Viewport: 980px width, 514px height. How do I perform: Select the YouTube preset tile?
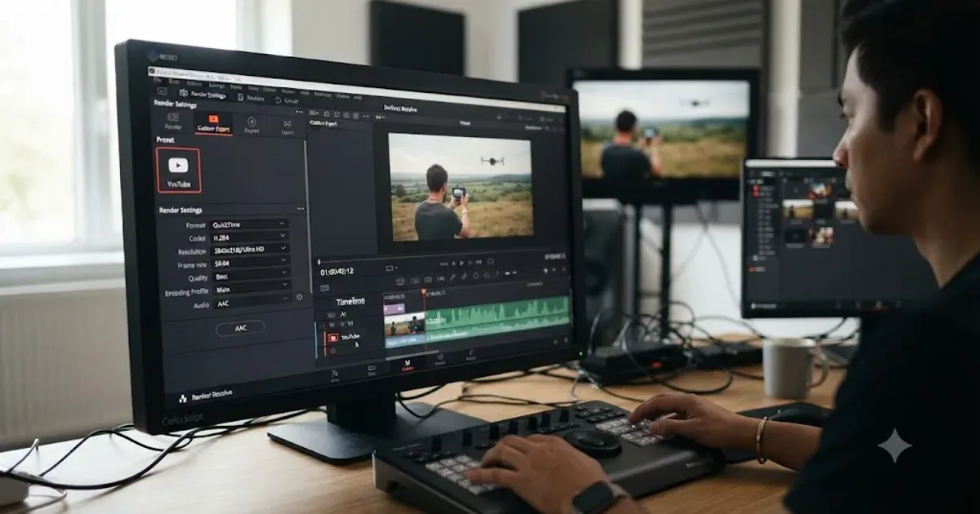point(178,171)
